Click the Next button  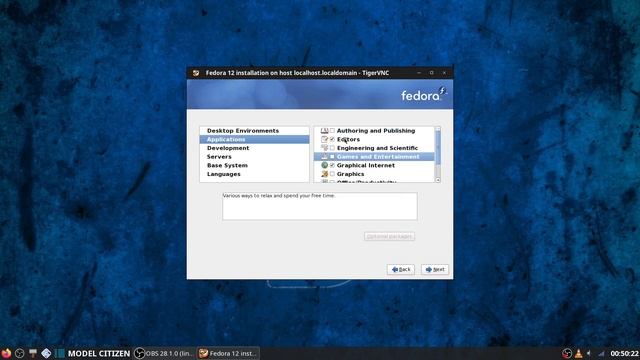[x=435, y=269]
